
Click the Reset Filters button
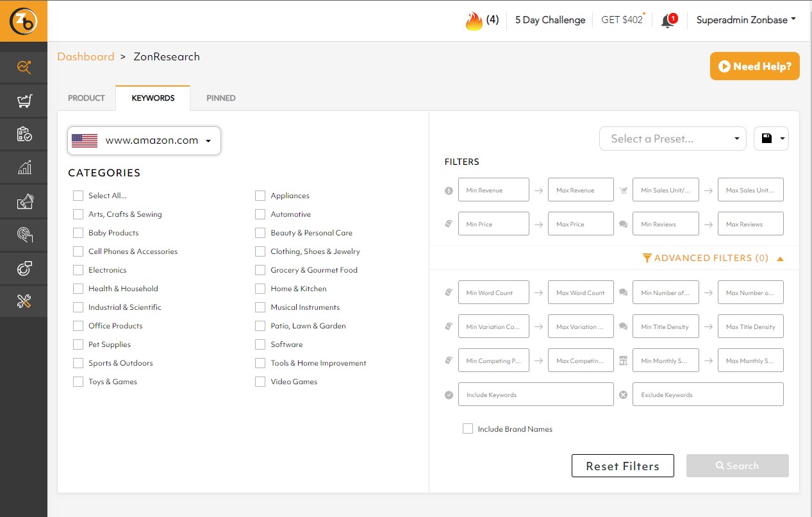[622, 466]
